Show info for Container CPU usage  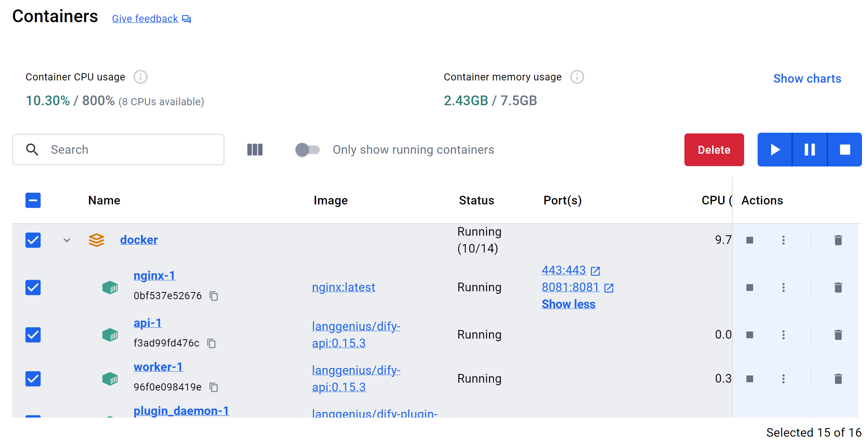coord(141,77)
